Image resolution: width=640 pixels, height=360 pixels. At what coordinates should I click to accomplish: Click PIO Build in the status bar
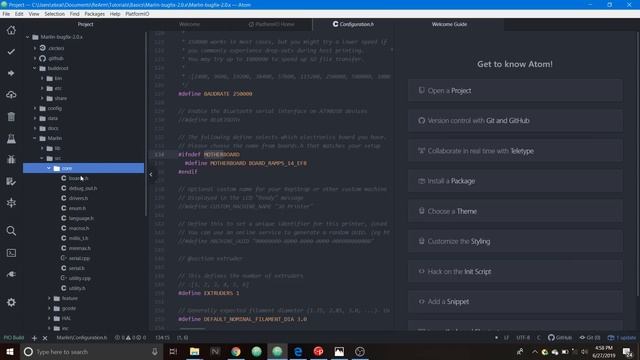[14, 338]
